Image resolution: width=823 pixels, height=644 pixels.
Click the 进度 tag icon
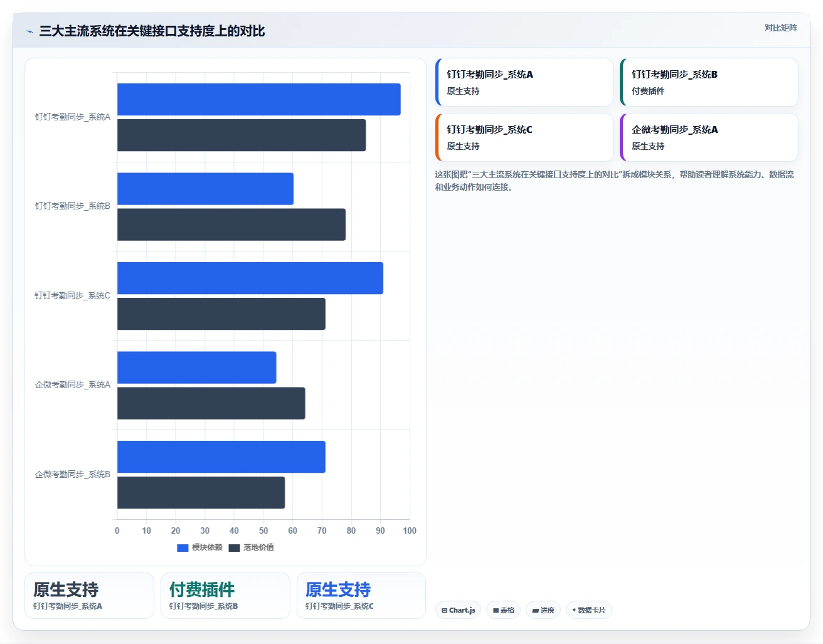(535, 610)
